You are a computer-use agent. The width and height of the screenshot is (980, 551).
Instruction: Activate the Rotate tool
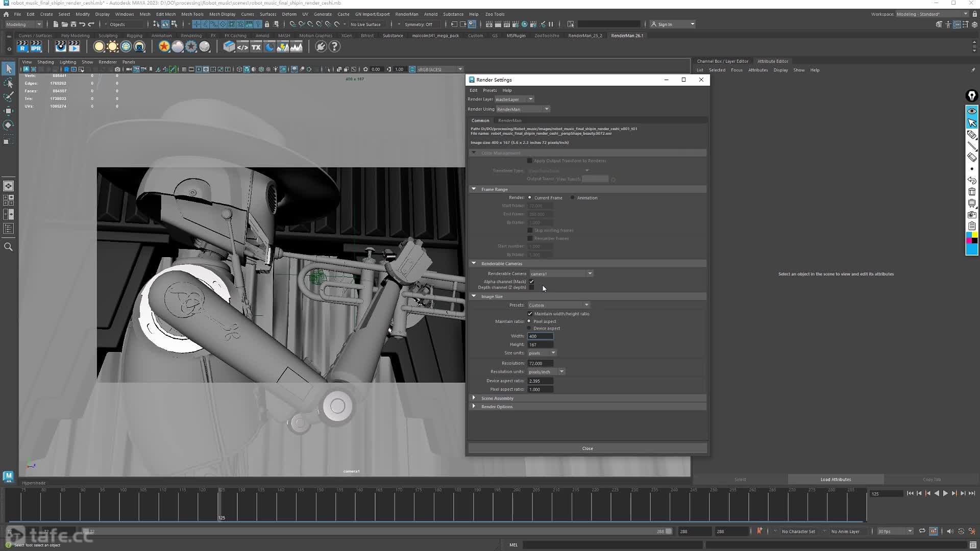[8, 125]
